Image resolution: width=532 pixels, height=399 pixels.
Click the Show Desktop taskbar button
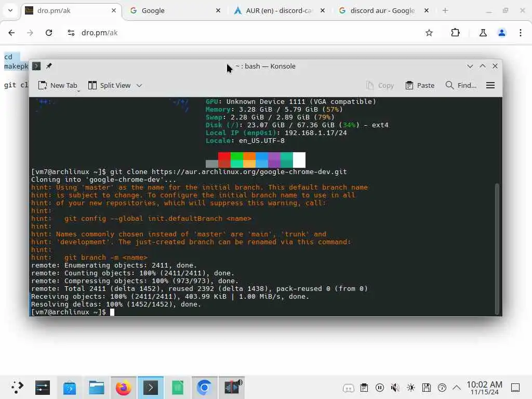(x=515, y=388)
